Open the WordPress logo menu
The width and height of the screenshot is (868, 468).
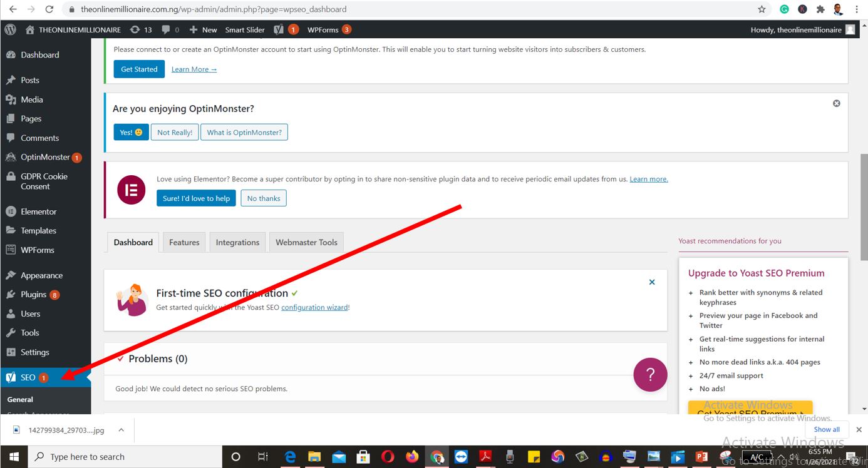pos(10,29)
